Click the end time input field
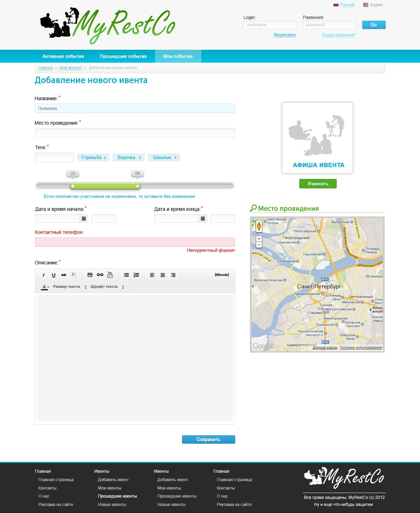 (x=223, y=219)
